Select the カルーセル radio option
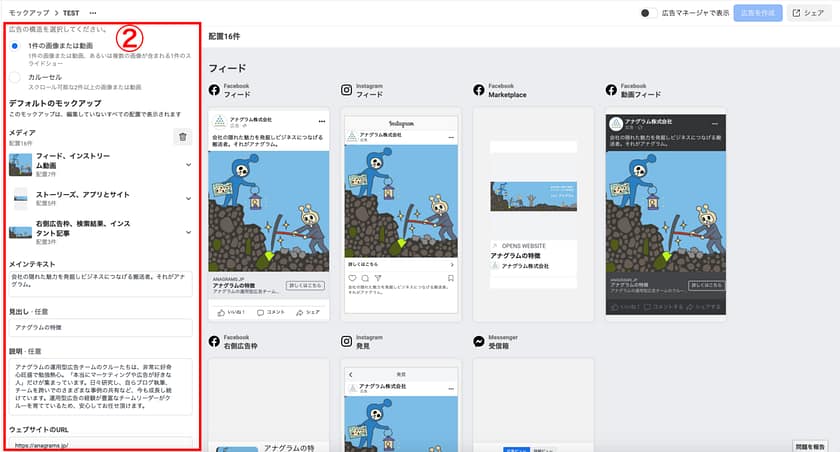This screenshot has width=840, height=452. pos(14,76)
